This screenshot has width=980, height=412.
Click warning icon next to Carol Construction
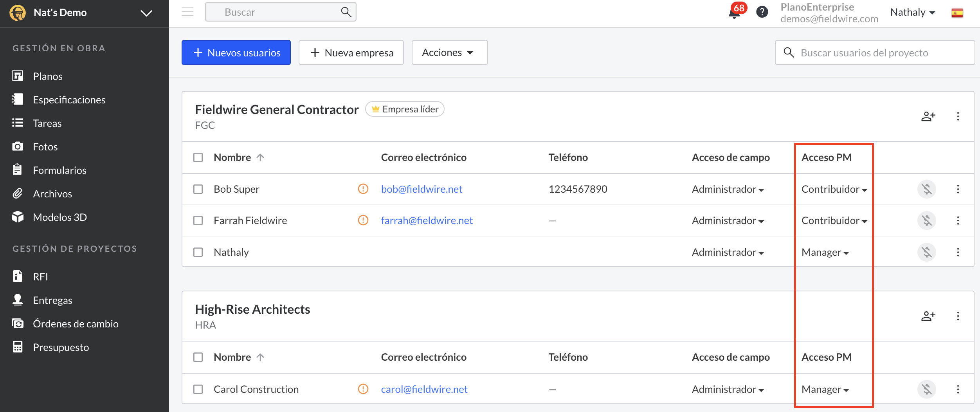pos(363,389)
